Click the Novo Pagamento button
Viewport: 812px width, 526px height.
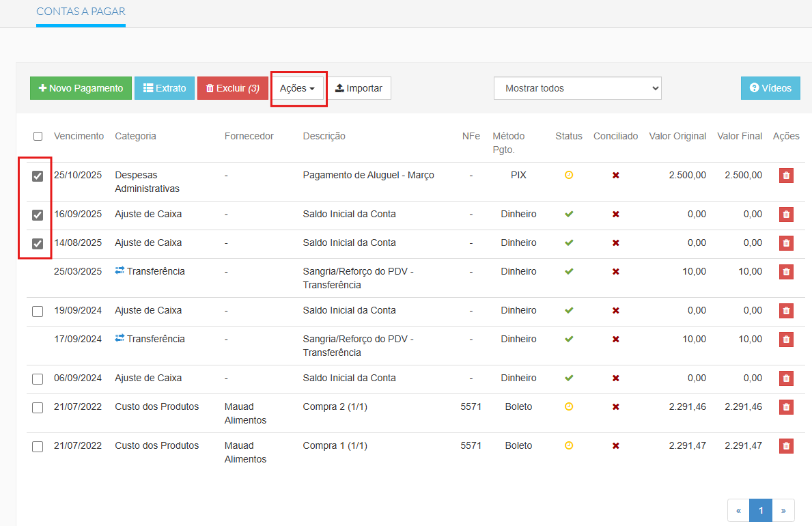coord(81,88)
